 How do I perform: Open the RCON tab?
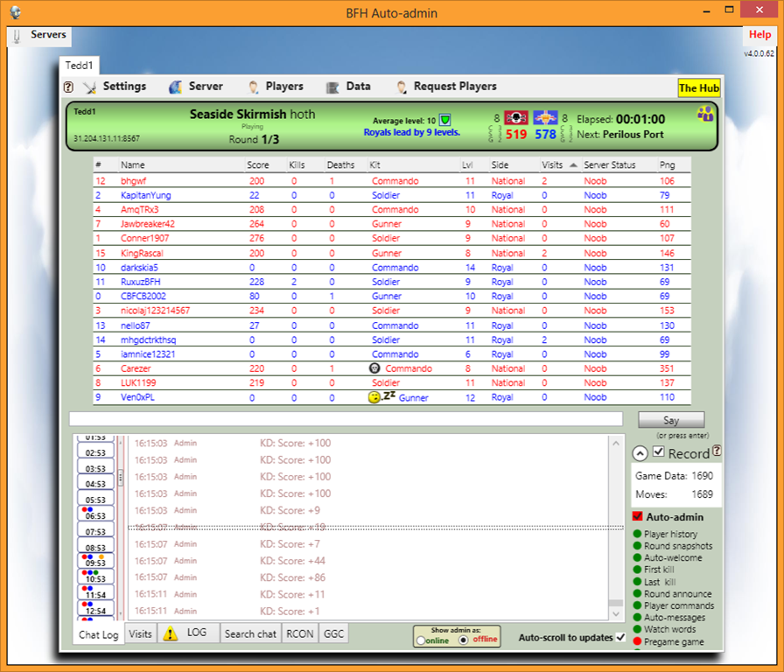(300, 634)
